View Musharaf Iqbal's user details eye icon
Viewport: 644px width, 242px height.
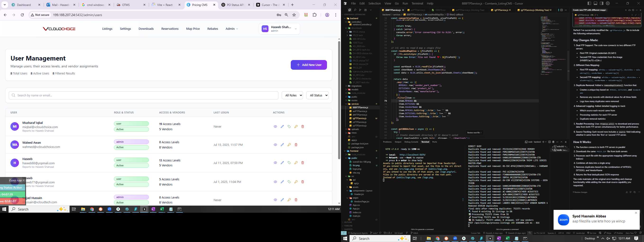coord(275,126)
